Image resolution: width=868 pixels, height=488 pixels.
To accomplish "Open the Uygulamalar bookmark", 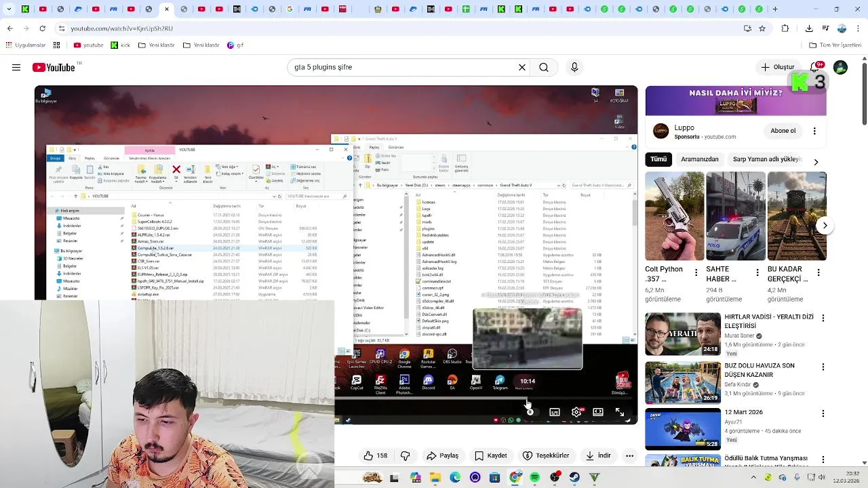I will coord(25,45).
